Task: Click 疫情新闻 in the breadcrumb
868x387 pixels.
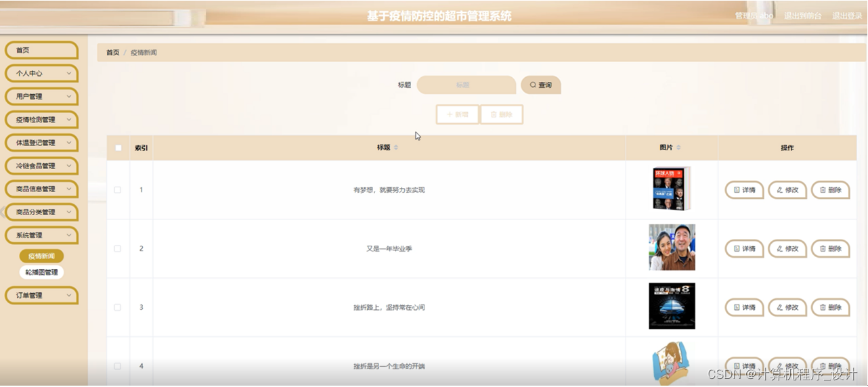Action: (144, 53)
